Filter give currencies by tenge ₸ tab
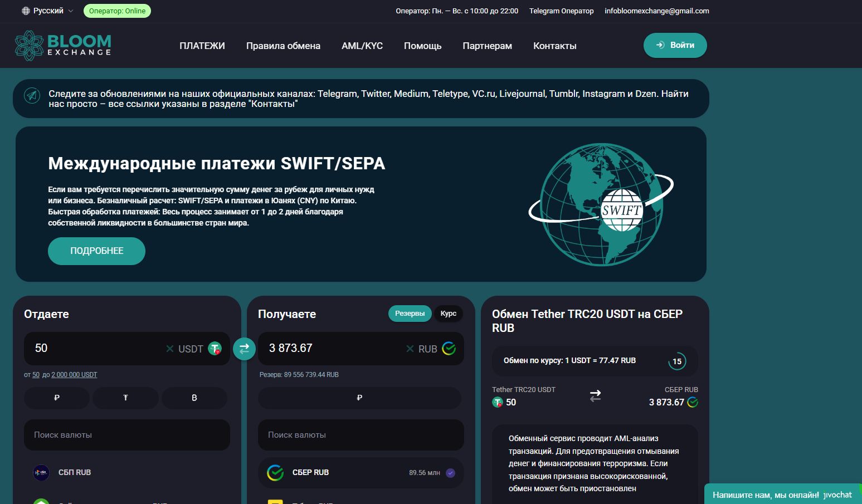This screenshot has width=862, height=504. (125, 398)
